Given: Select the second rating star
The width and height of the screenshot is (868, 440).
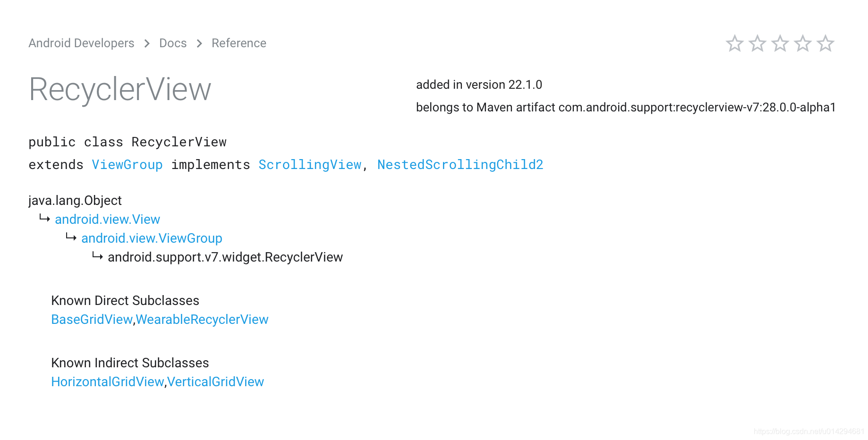Looking at the screenshot, I should coord(757,43).
